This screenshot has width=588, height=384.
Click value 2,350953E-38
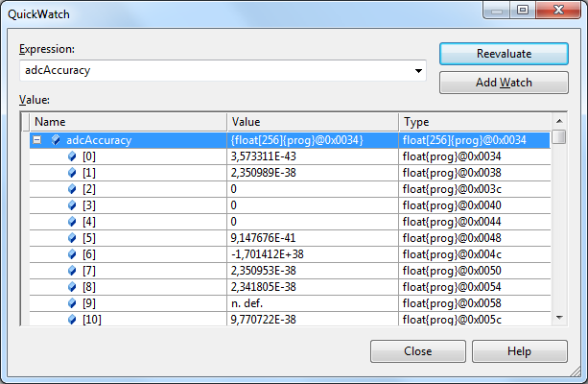[x=263, y=271]
